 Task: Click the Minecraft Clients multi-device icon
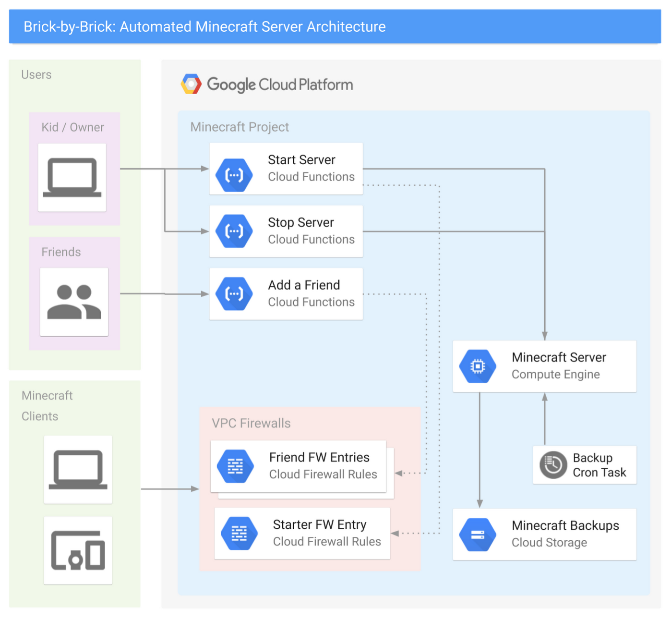pyautogui.click(x=78, y=550)
